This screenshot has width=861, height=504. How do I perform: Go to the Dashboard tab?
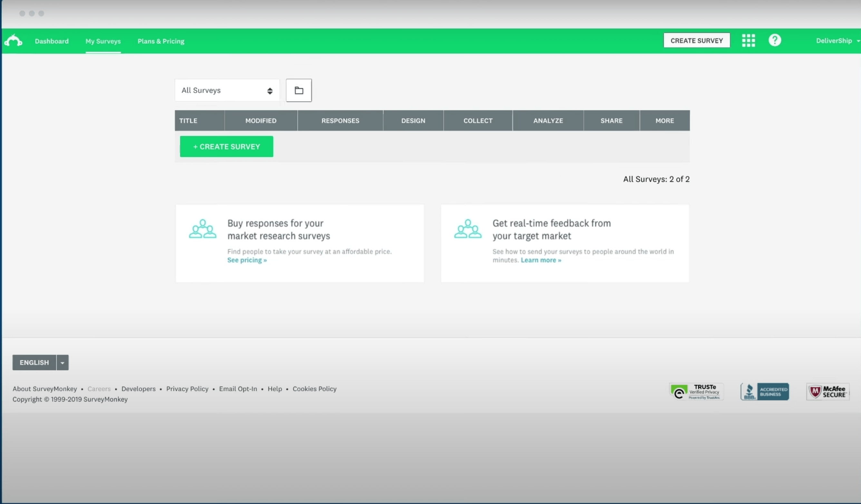[x=52, y=41]
